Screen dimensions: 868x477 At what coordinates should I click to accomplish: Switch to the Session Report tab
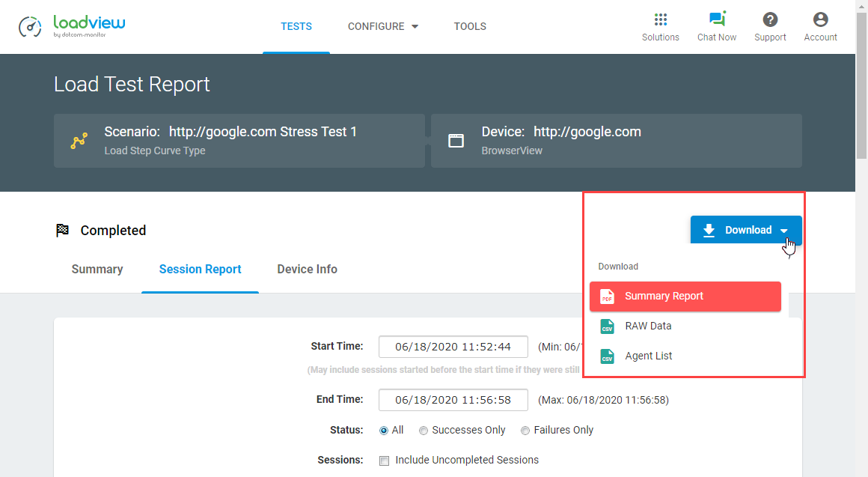coord(201,270)
